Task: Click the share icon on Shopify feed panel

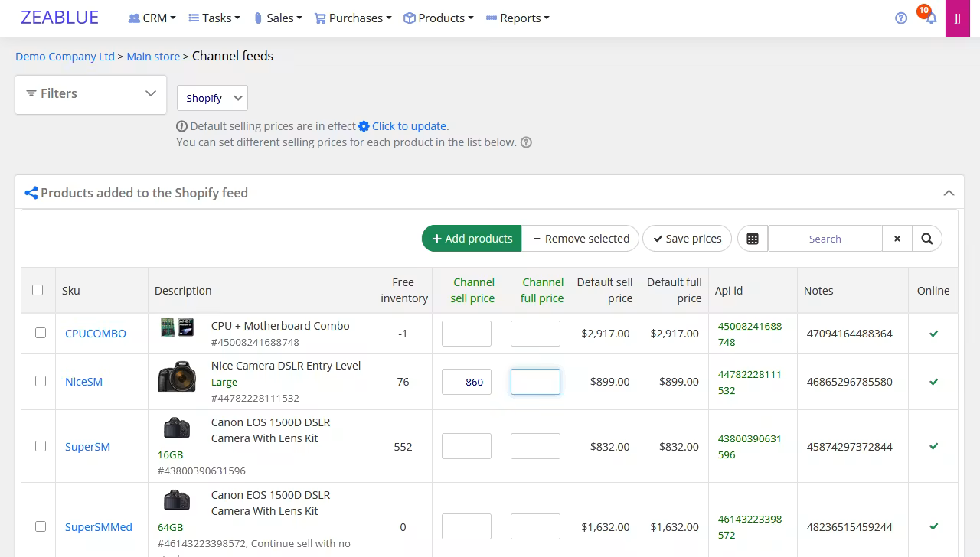Action: 31,193
